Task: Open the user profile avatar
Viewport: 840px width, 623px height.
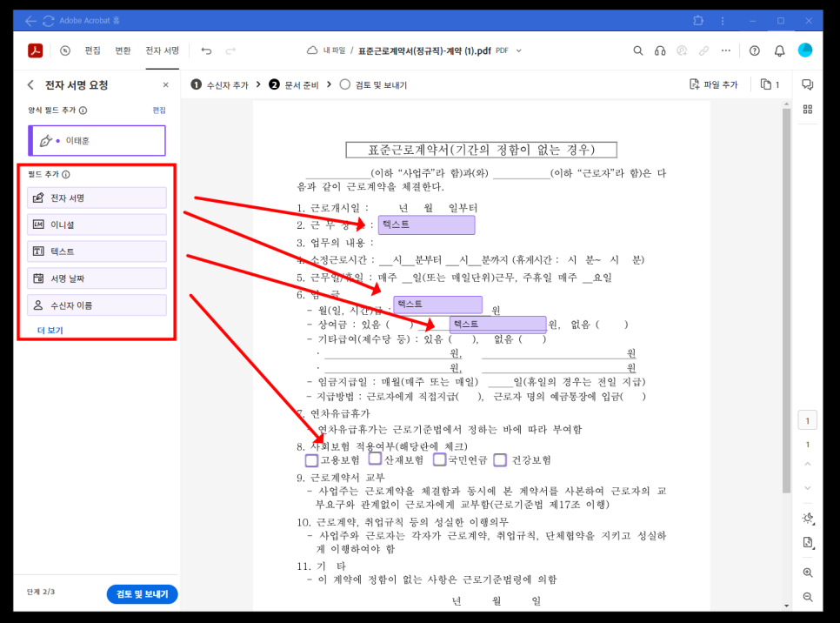Action: click(x=805, y=50)
